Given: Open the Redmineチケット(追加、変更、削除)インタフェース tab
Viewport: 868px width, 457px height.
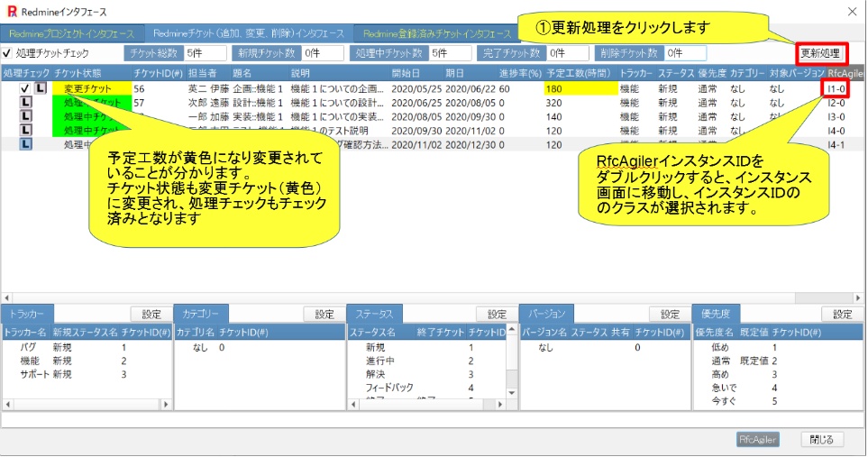Looking at the screenshot, I should pyautogui.click(x=249, y=33).
